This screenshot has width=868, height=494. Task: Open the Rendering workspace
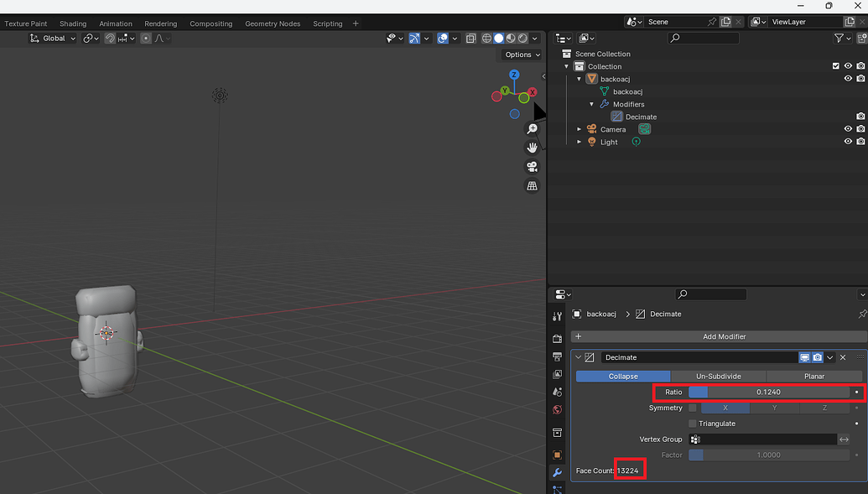(x=160, y=23)
